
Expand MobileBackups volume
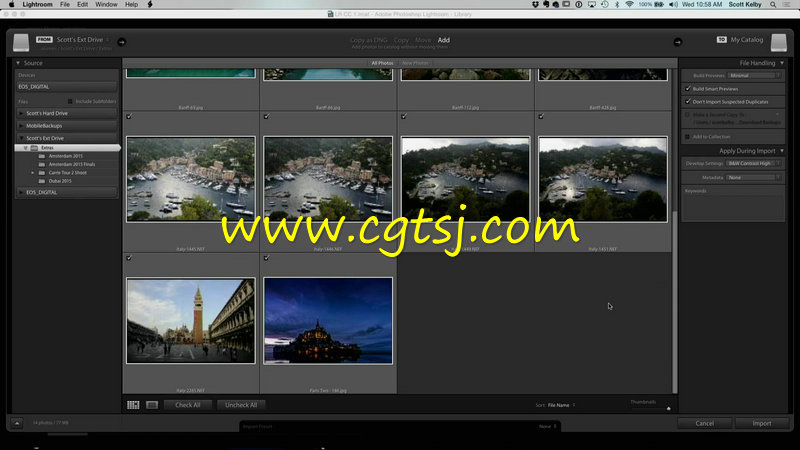[x=21, y=126]
